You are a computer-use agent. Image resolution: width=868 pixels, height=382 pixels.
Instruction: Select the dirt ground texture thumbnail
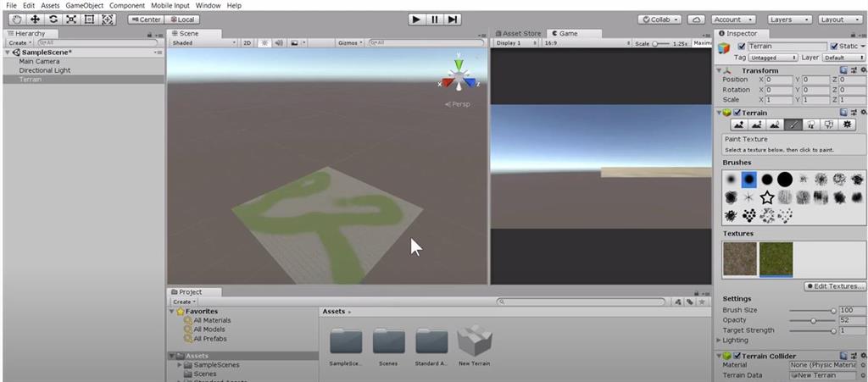pyautogui.click(x=739, y=258)
